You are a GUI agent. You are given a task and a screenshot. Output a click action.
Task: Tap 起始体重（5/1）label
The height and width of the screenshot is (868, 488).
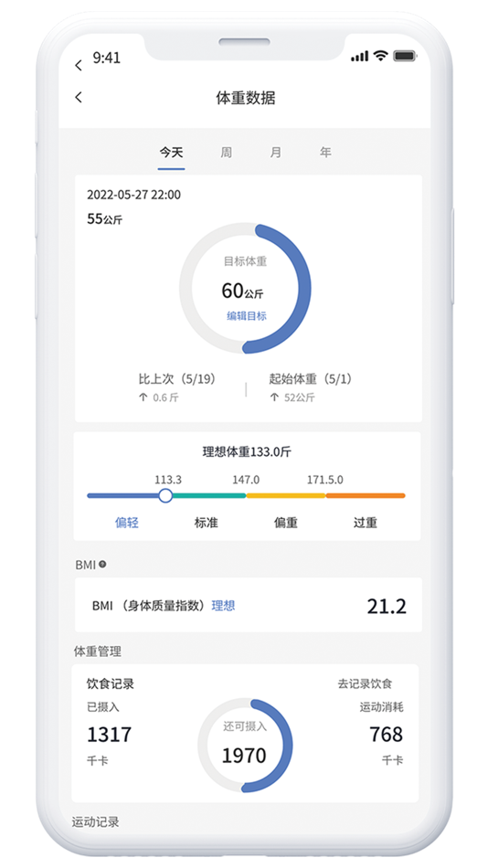311,379
